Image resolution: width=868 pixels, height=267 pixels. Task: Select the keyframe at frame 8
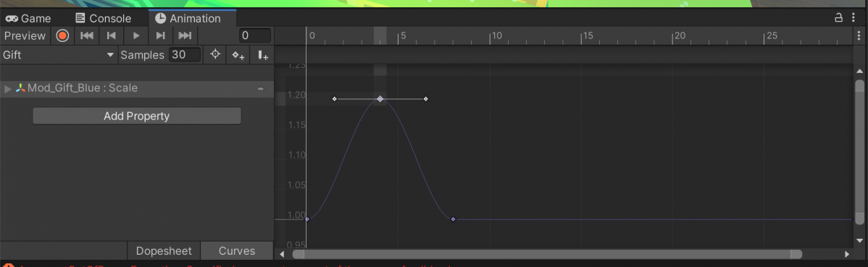454,219
